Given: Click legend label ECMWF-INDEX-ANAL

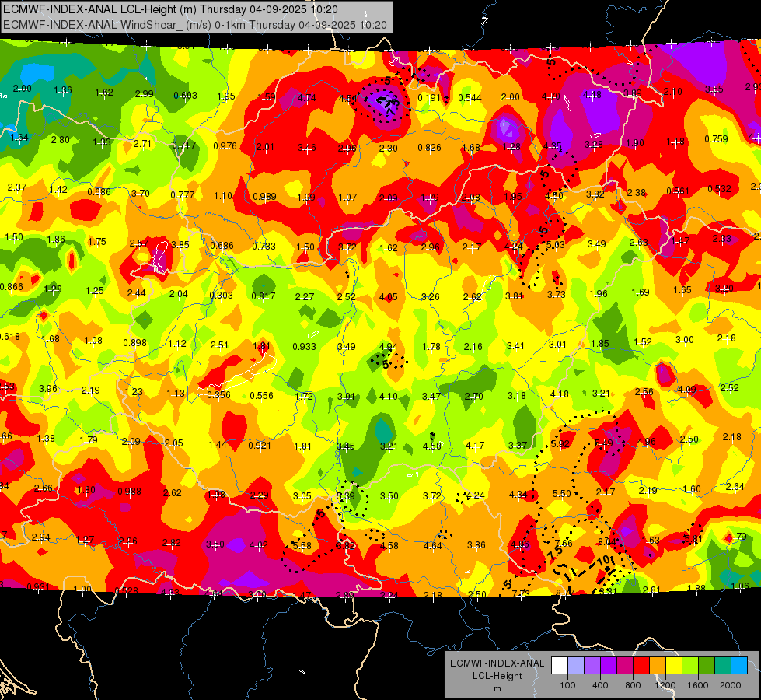Looking at the screenshot, I should (x=497, y=663).
